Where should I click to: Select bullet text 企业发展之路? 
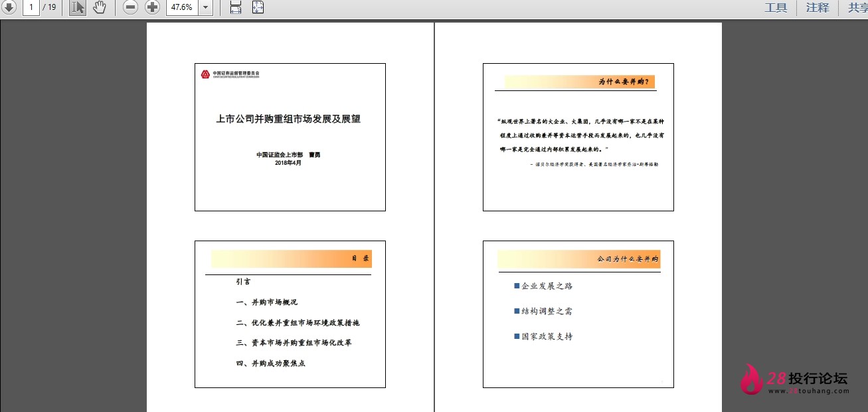pyautogui.click(x=547, y=286)
